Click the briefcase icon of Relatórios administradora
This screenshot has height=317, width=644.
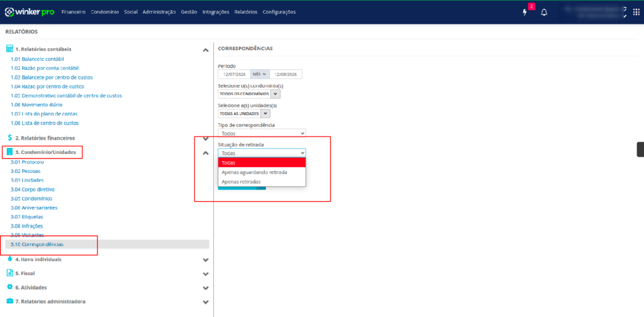(10, 301)
